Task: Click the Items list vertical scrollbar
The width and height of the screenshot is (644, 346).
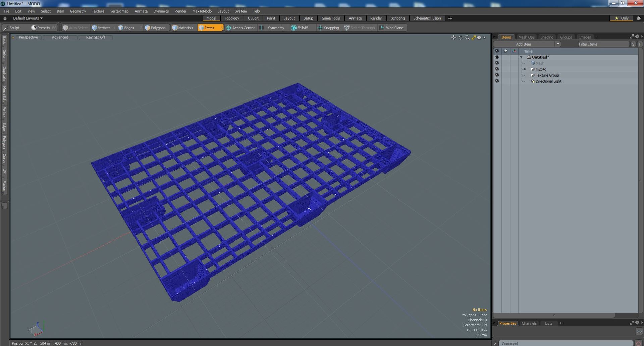Action: coord(640,181)
